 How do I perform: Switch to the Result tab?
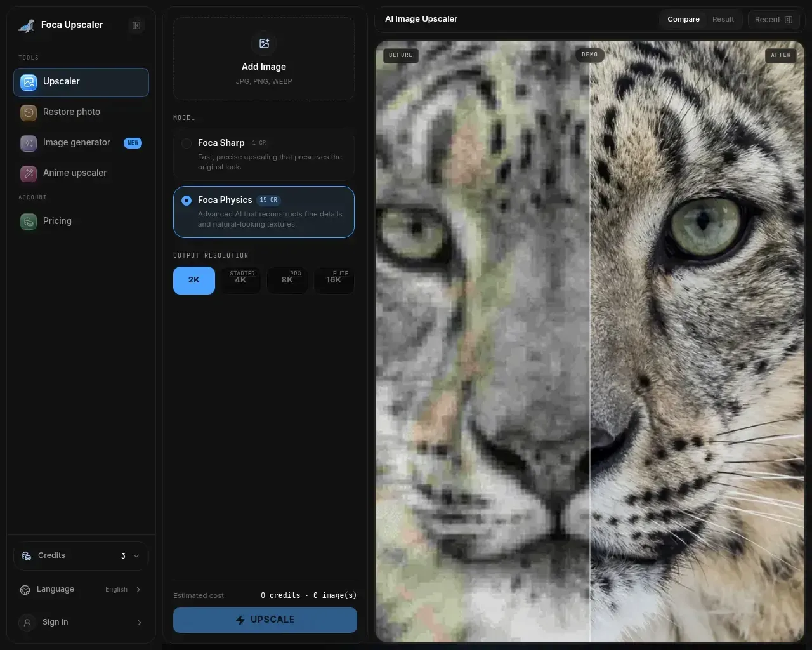[723, 20]
